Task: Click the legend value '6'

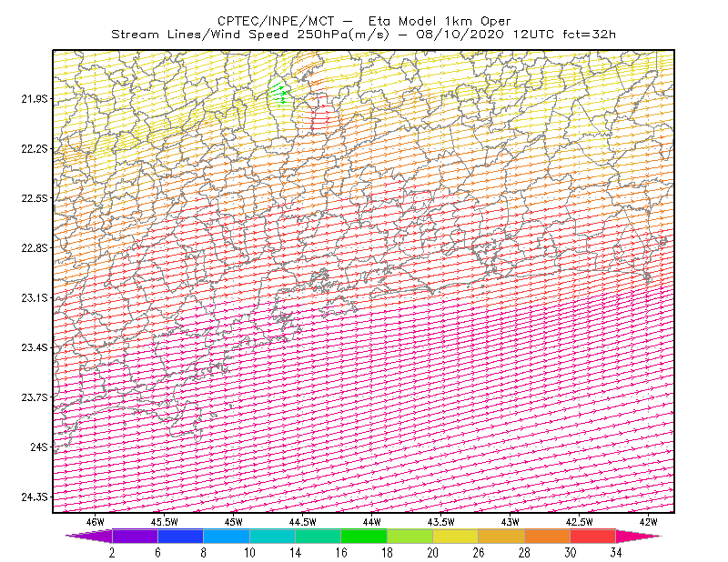Action: pos(157,553)
